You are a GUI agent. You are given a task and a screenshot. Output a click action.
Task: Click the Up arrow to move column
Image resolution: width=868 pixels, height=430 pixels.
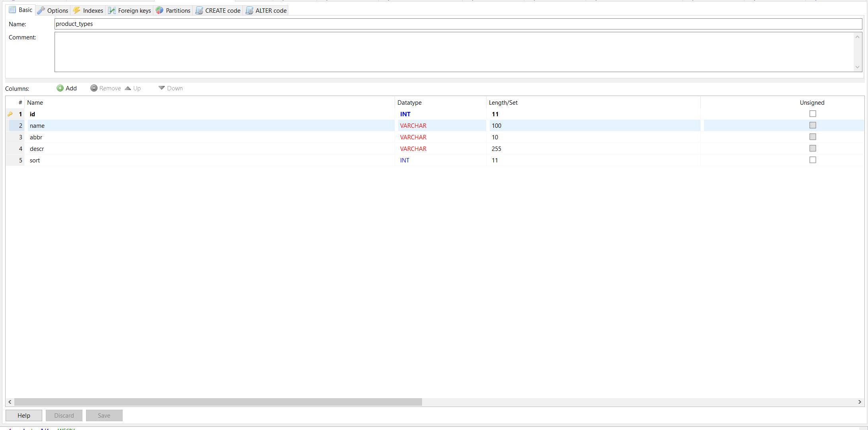pyautogui.click(x=127, y=88)
